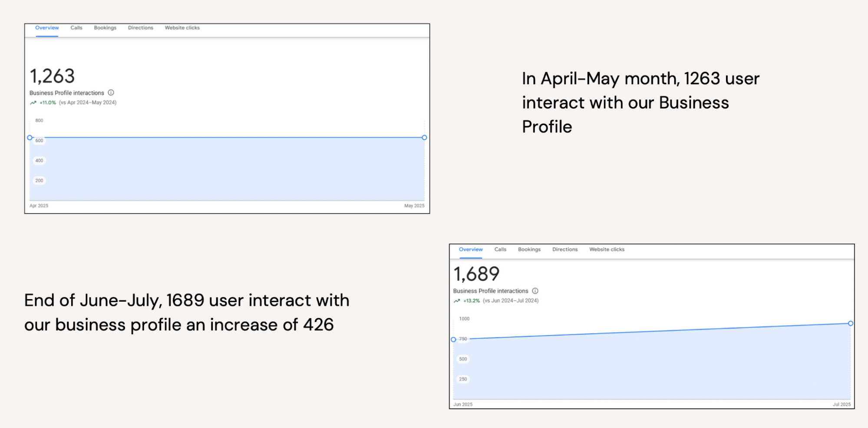Click green trend arrow next to +13.2%
The width and height of the screenshot is (868, 428).
tap(457, 301)
